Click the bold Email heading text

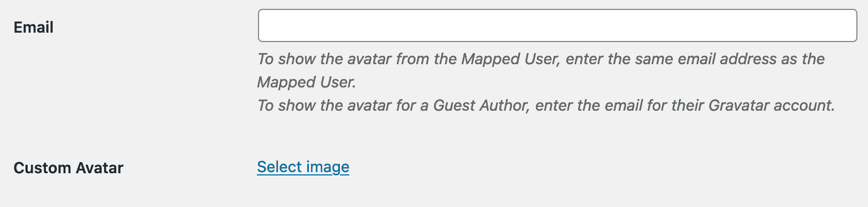coord(33,27)
